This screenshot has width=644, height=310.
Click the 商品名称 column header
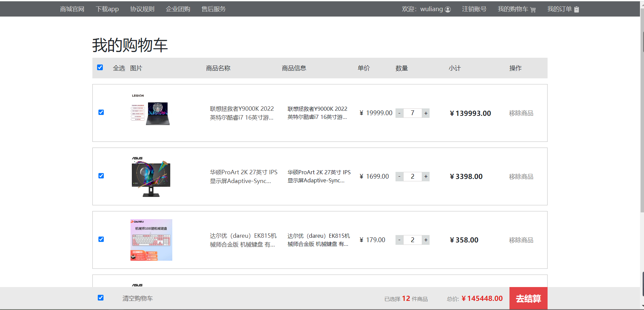[218, 68]
